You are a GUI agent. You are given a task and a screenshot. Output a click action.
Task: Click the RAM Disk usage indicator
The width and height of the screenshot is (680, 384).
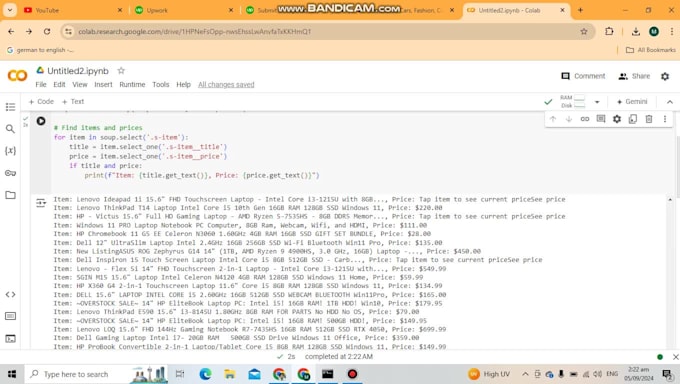coord(572,102)
